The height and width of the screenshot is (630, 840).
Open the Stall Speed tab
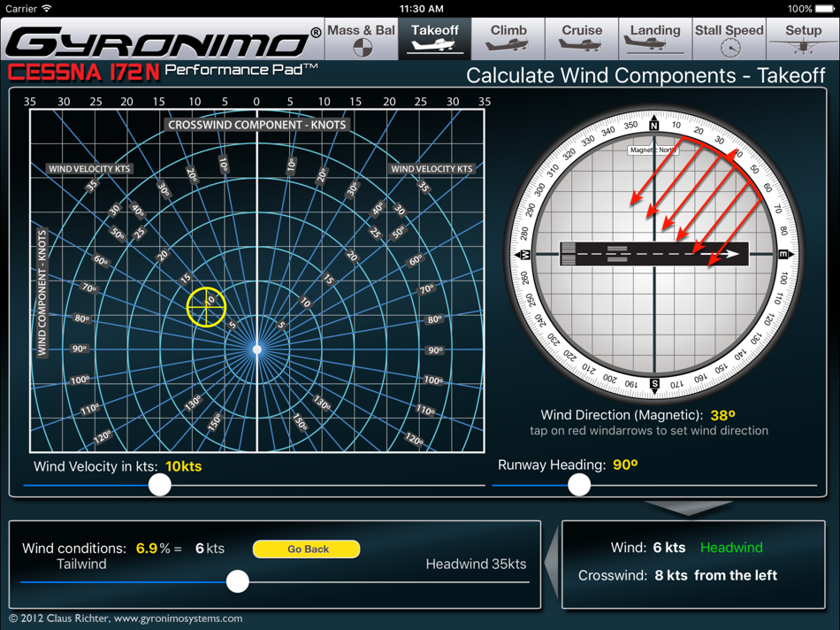[x=729, y=39]
